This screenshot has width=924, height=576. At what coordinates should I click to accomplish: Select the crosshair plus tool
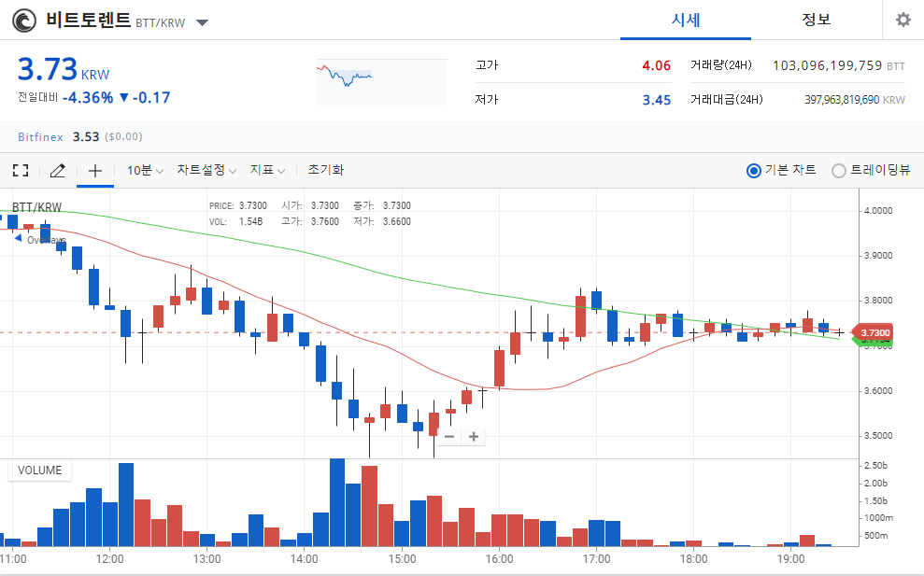coord(95,171)
